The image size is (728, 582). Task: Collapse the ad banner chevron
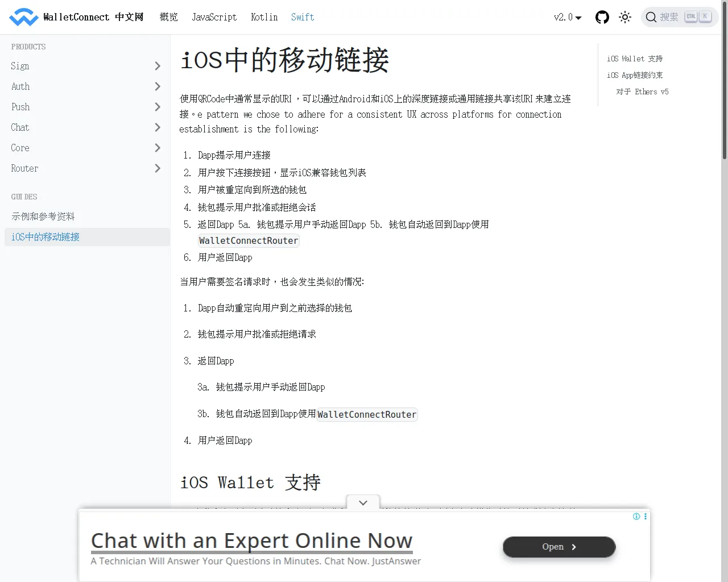click(x=363, y=502)
